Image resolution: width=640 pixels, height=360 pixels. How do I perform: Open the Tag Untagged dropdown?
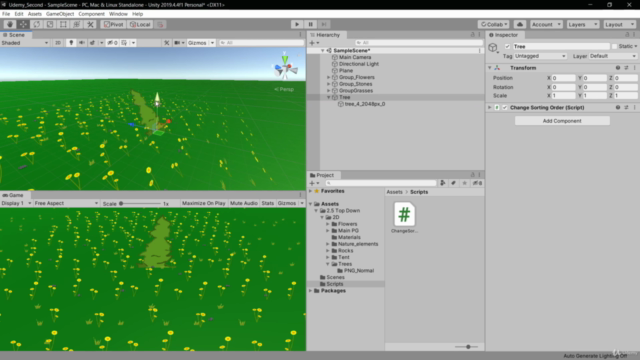point(540,56)
